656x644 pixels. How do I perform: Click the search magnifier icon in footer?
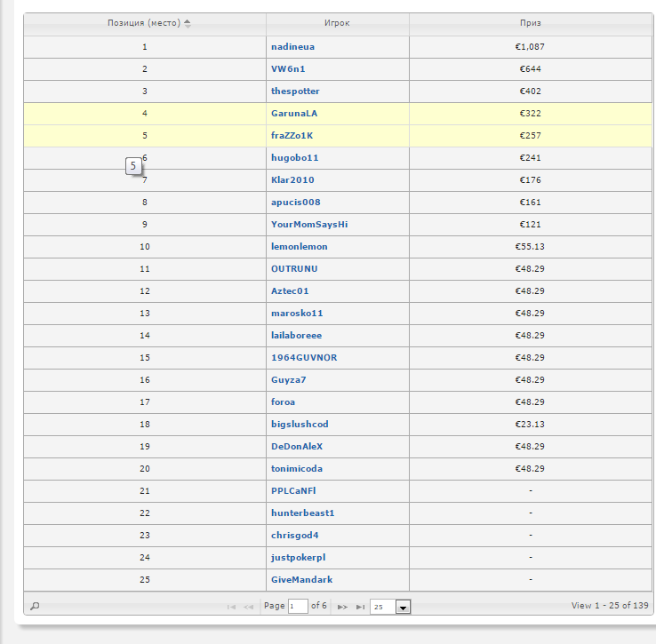point(36,606)
